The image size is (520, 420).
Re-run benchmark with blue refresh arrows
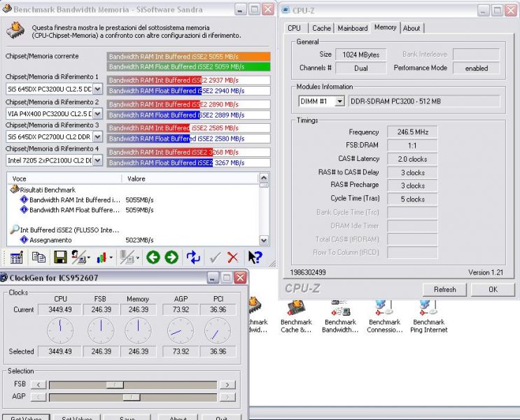193,258
